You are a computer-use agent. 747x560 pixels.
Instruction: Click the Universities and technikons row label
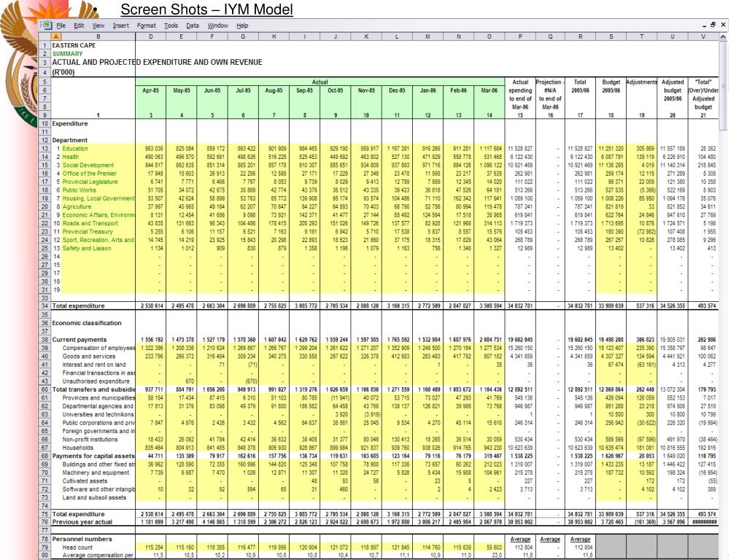[x=98, y=414]
